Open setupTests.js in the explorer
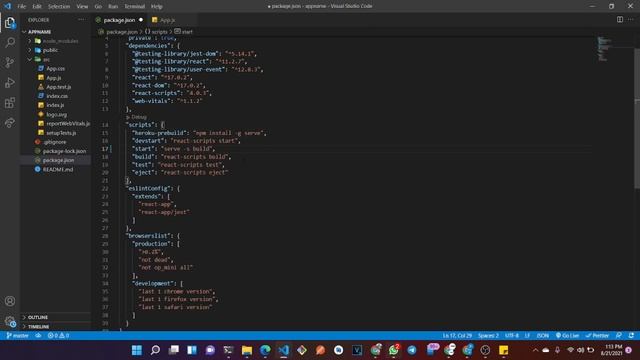The width and height of the screenshot is (640, 360). click(61, 133)
